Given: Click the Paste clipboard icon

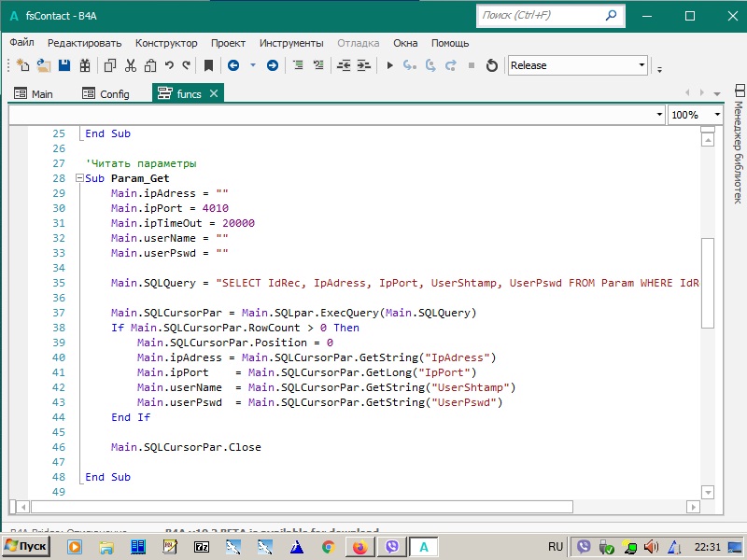Looking at the screenshot, I should point(150,65).
